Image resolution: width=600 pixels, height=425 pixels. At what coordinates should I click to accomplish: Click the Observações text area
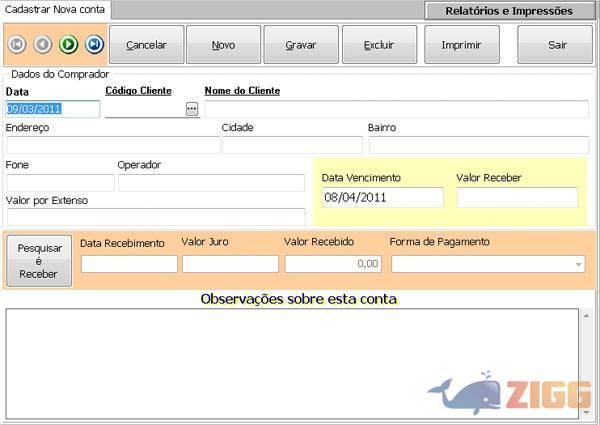tap(291, 360)
